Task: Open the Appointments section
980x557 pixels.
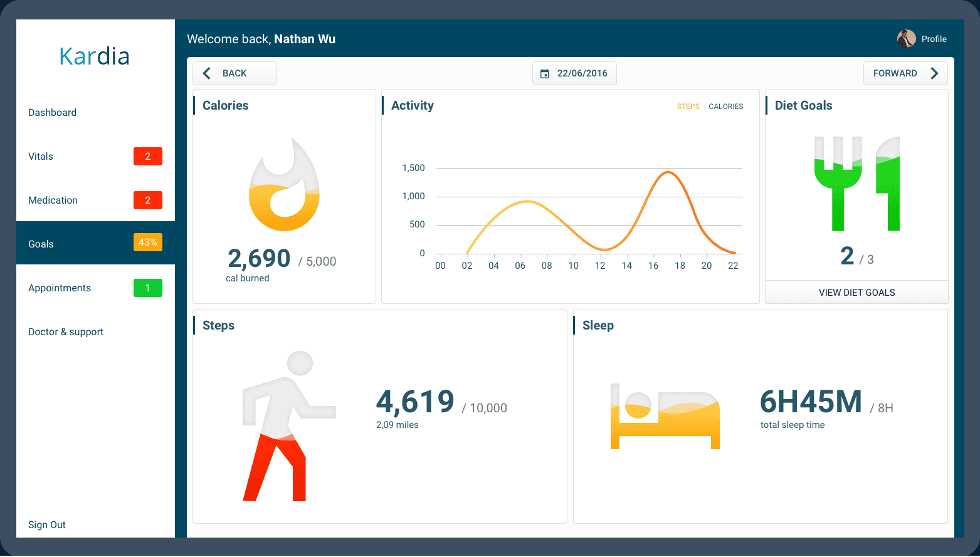Action: click(60, 288)
